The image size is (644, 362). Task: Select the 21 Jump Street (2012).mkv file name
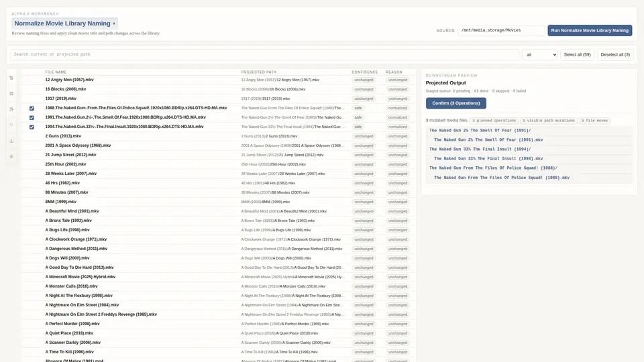coord(70,155)
